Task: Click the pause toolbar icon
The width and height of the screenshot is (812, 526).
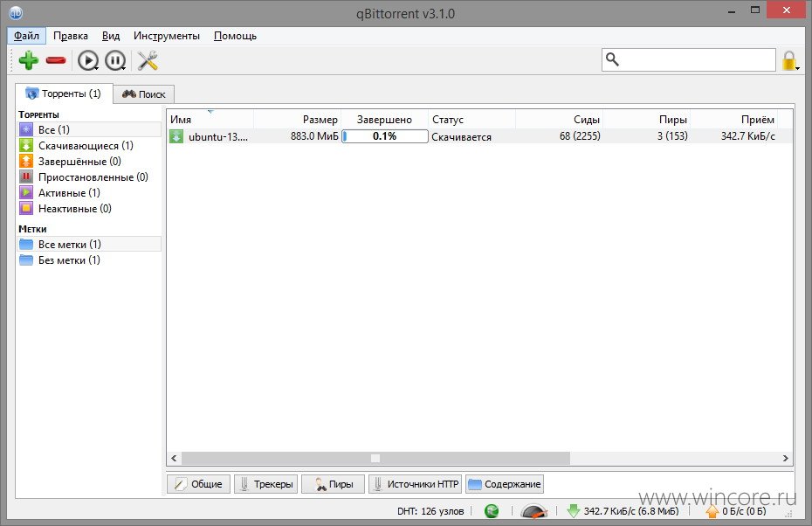Action: coord(115,60)
